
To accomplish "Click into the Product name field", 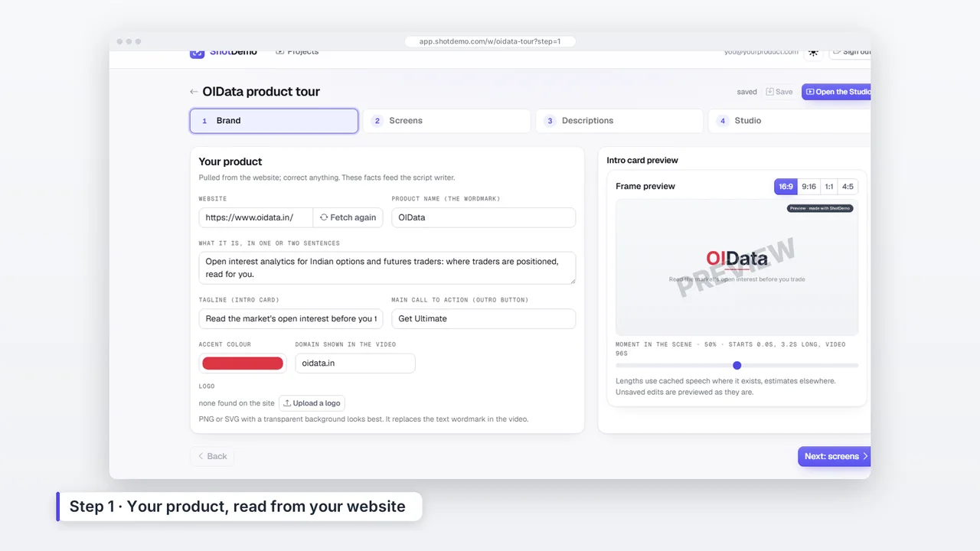I will 483,217.
